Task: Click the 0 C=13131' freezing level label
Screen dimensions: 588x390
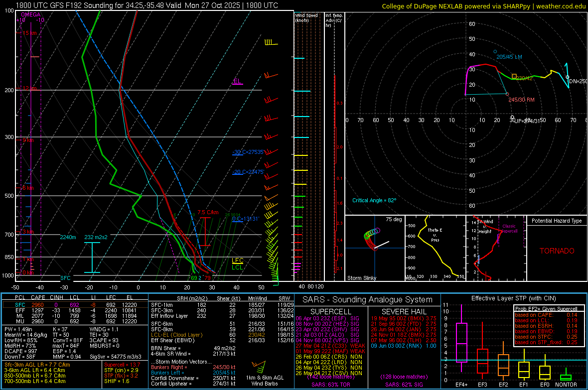Action: (246, 219)
